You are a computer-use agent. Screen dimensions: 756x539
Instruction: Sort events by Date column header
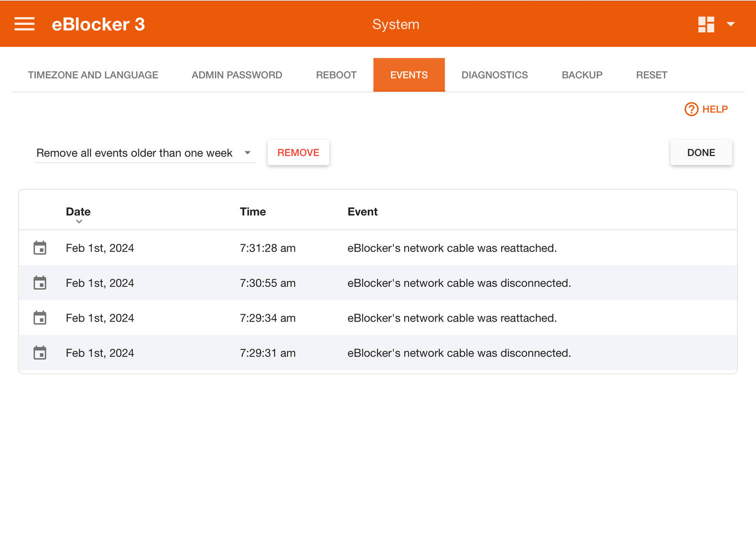click(78, 212)
